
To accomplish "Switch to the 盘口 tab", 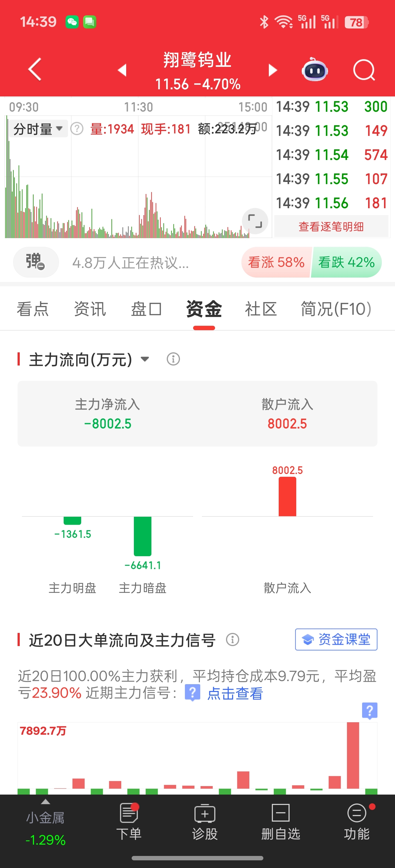I will click(146, 309).
